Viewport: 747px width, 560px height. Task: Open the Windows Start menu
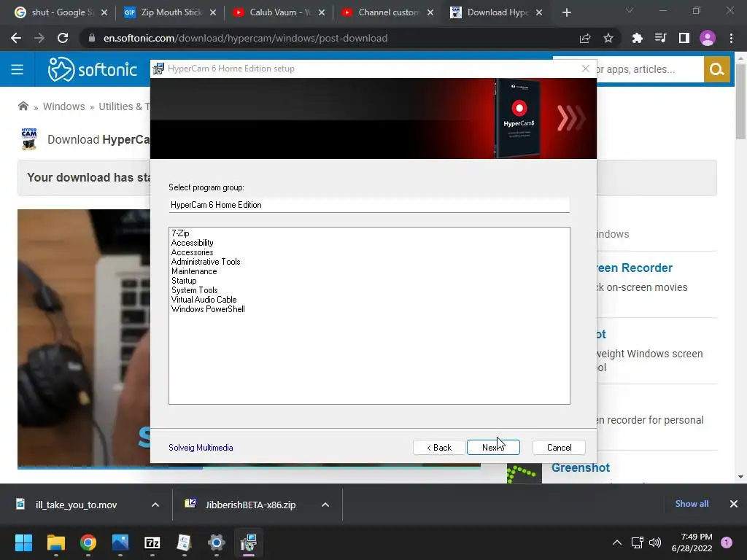[23, 542]
